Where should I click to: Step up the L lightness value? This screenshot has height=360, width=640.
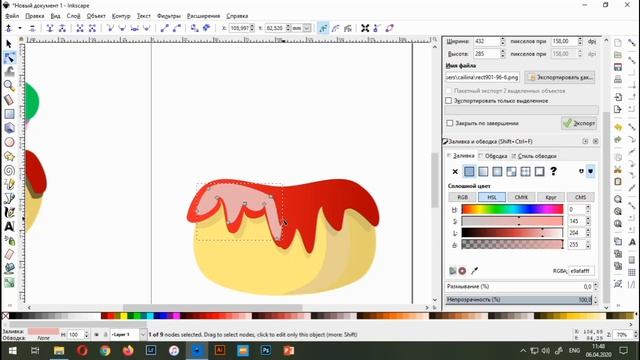tap(588, 231)
